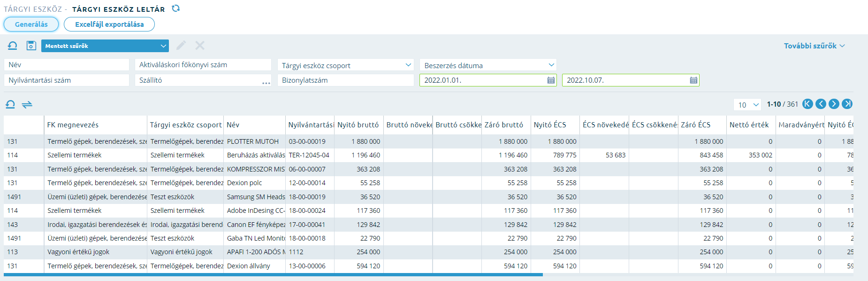Reset the table layout icon above the grid
The width and height of the screenshot is (868, 281).
(10, 104)
